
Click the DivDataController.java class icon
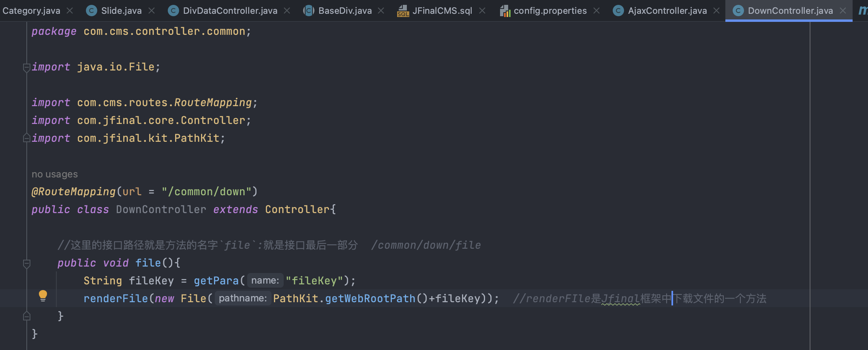[173, 11]
